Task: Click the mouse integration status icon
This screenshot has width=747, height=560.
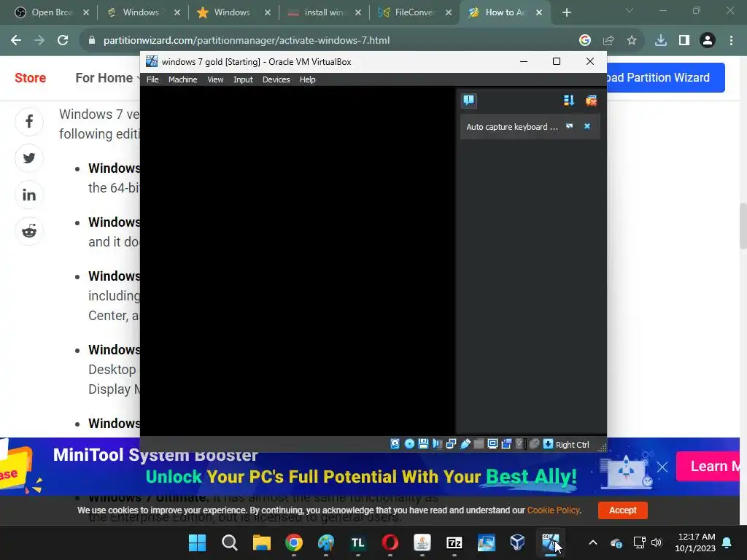Action: click(534, 444)
